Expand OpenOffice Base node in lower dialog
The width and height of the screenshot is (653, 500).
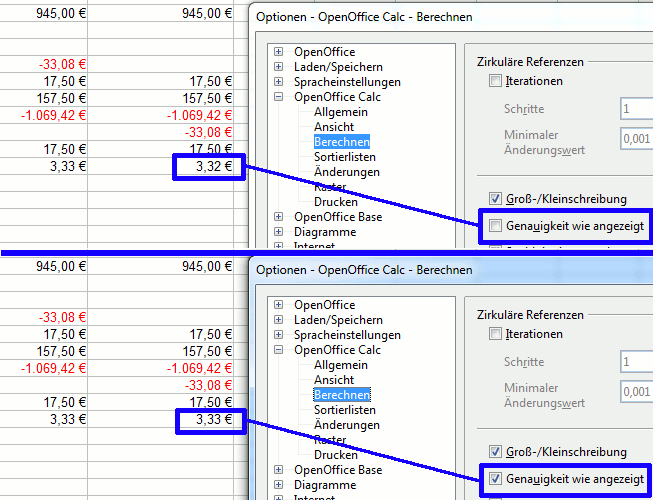click(279, 470)
